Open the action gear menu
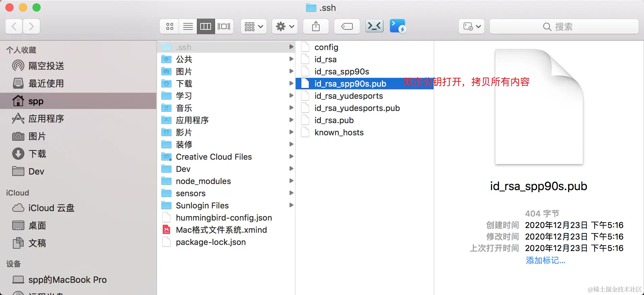 pyautogui.click(x=285, y=26)
